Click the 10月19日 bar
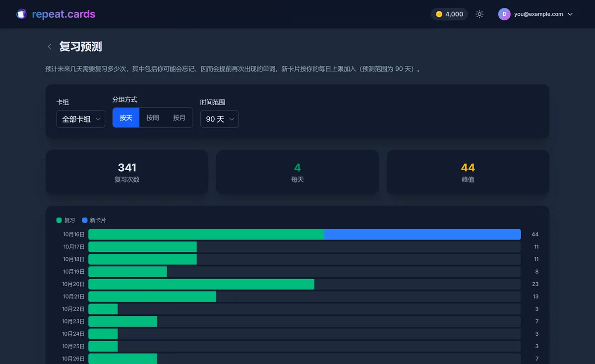 (127, 272)
